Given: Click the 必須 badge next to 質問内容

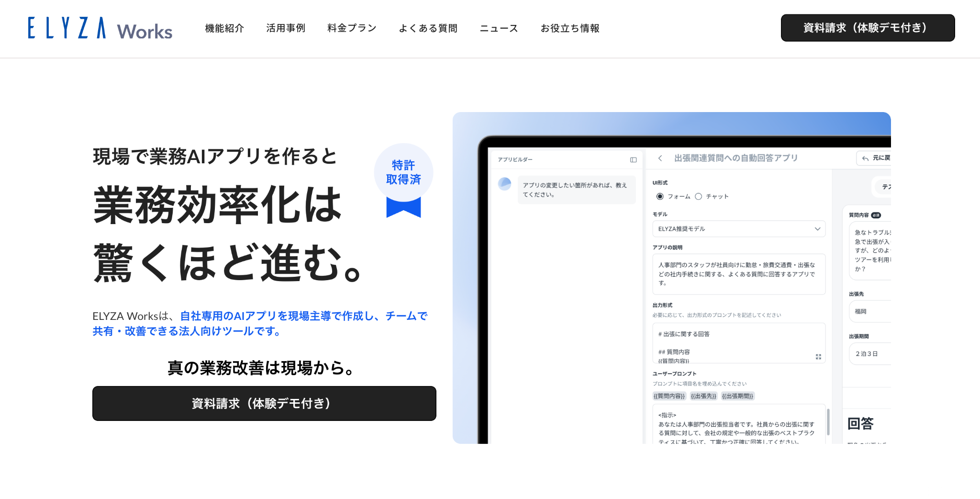Looking at the screenshot, I should coord(876,215).
